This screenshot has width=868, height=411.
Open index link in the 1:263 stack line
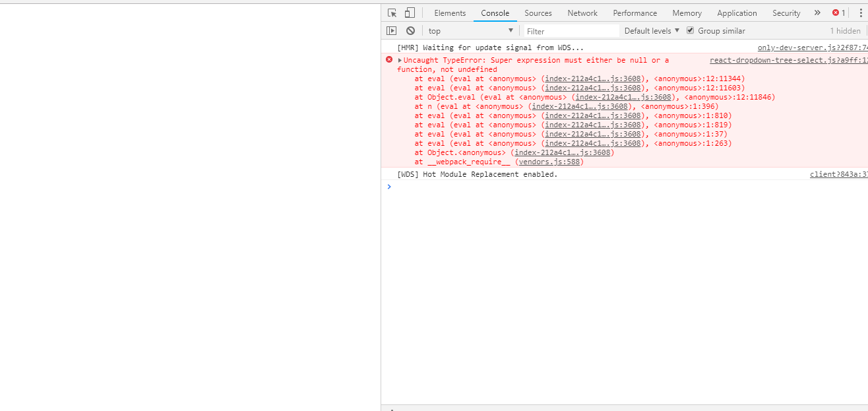(593, 143)
